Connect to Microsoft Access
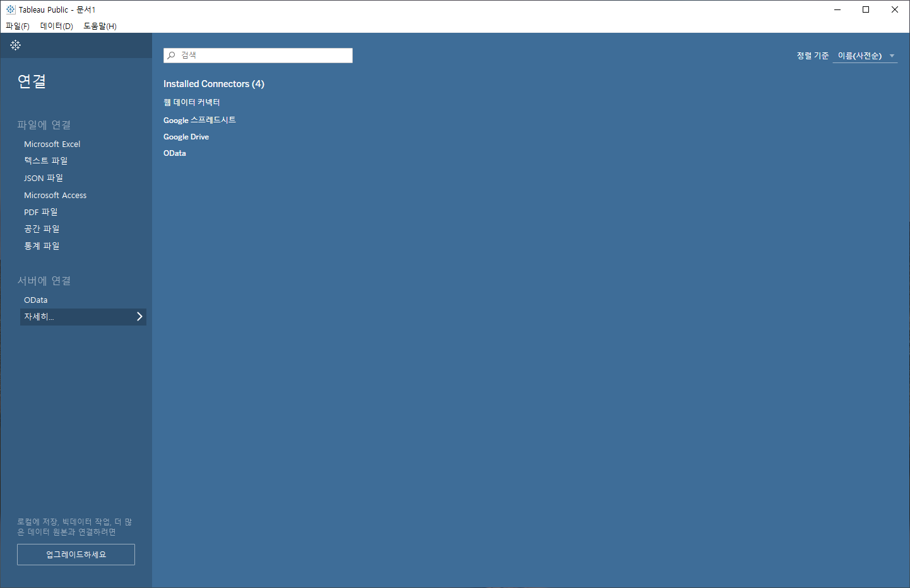Image resolution: width=910 pixels, height=588 pixels. click(x=56, y=195)
